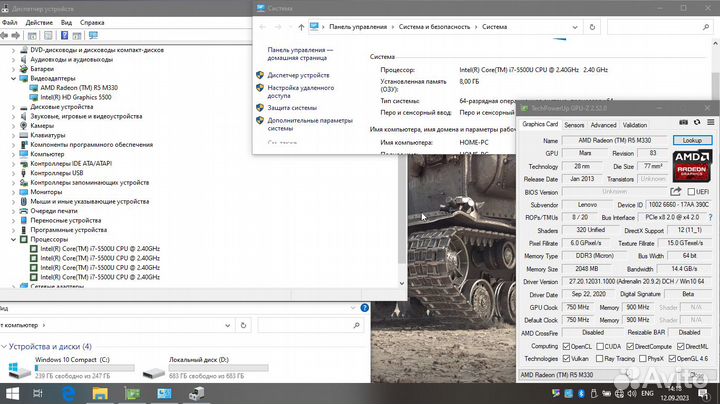Viewport: 720px width, 404px height.
Task: Toggle the DirectCompute checkbox
Action: pyautogui.click(x=630, y=346)
